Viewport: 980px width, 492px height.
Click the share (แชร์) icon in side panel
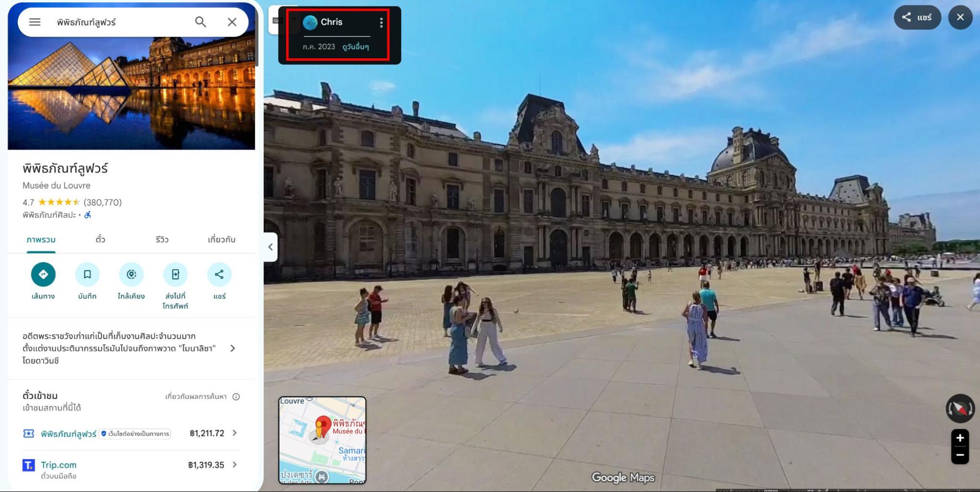click(219, 274)
